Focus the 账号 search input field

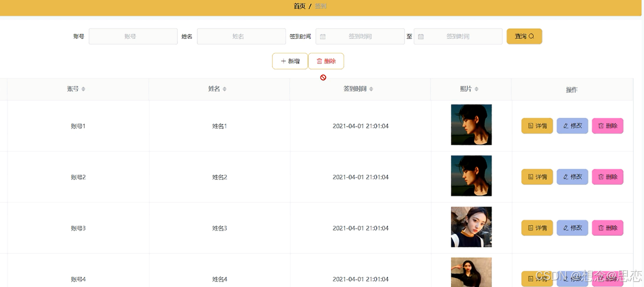133,37
